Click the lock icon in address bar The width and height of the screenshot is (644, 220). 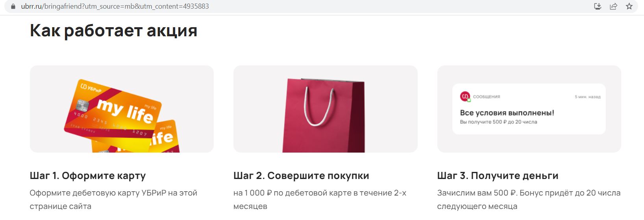pyautogui.click(x=13, y=6)
